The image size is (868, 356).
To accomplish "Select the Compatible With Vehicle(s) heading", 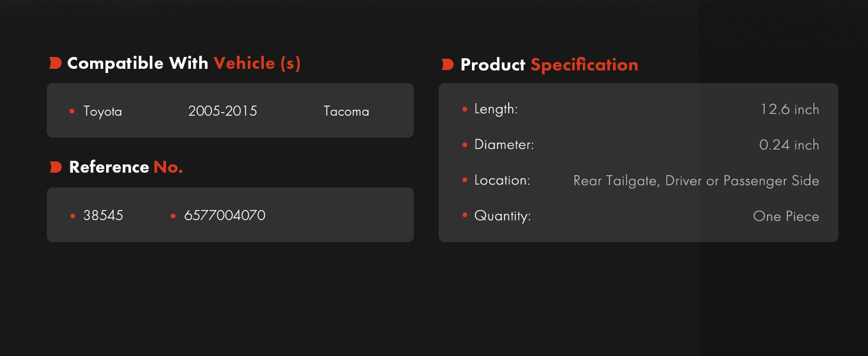I will [184, 63].
